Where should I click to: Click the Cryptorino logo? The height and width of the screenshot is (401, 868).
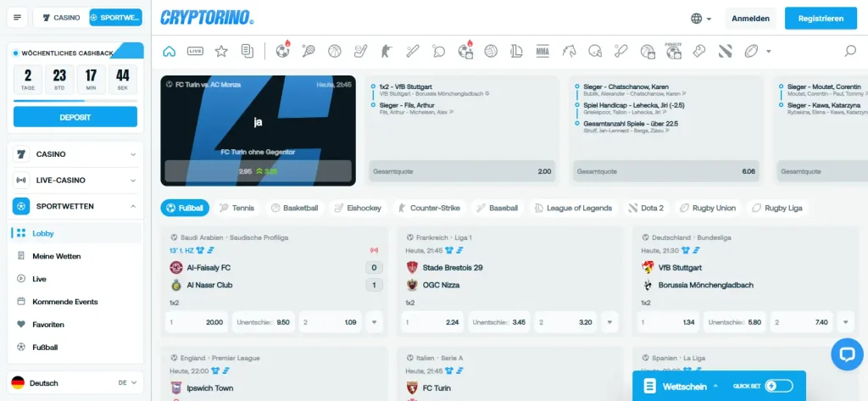pyautogui.click(x=207, y=18)
